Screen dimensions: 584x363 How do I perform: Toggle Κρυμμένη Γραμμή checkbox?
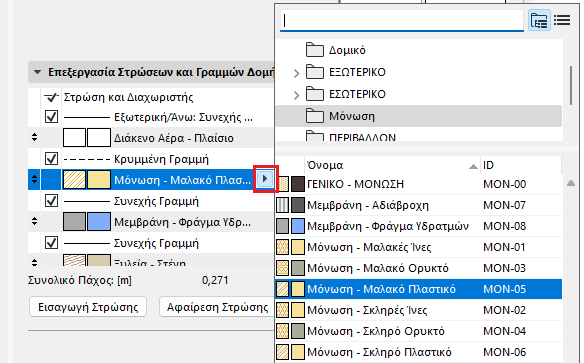coord(51,159)
